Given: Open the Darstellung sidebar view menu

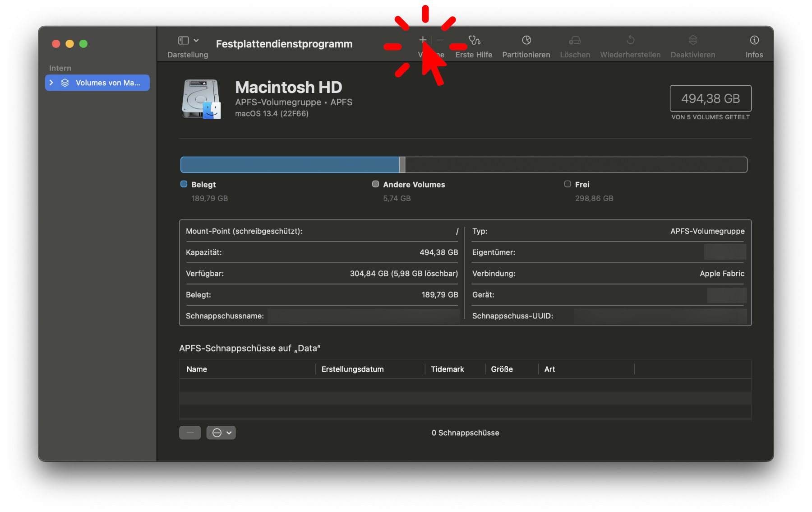Looking at the screenshot, I should point(188,41).
